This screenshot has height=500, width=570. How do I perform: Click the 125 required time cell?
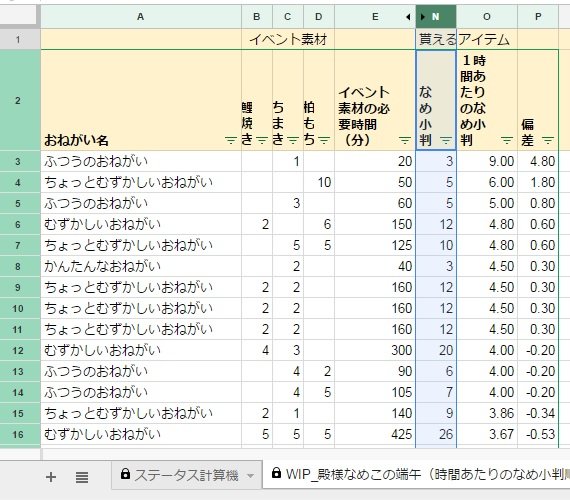click(x=375, y=245)
